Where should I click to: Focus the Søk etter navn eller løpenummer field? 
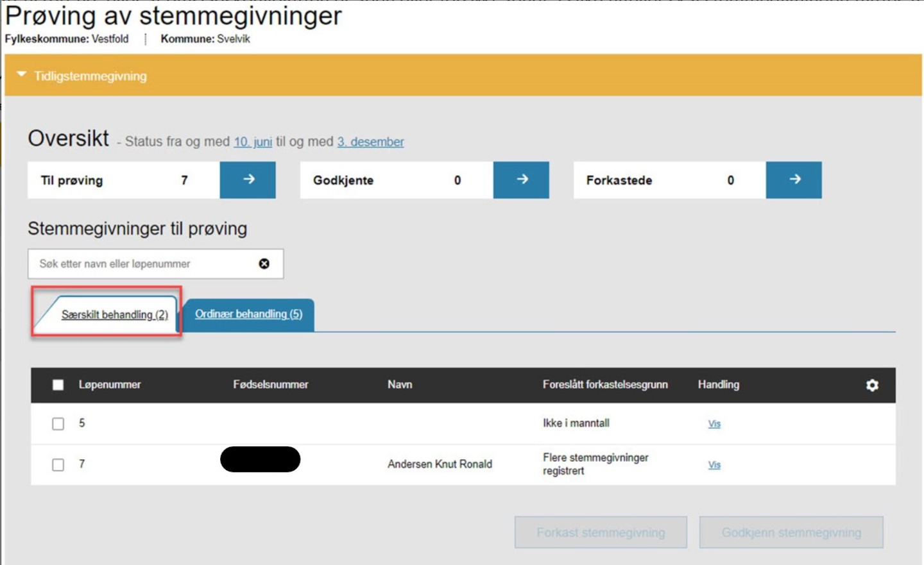(144, 264)
